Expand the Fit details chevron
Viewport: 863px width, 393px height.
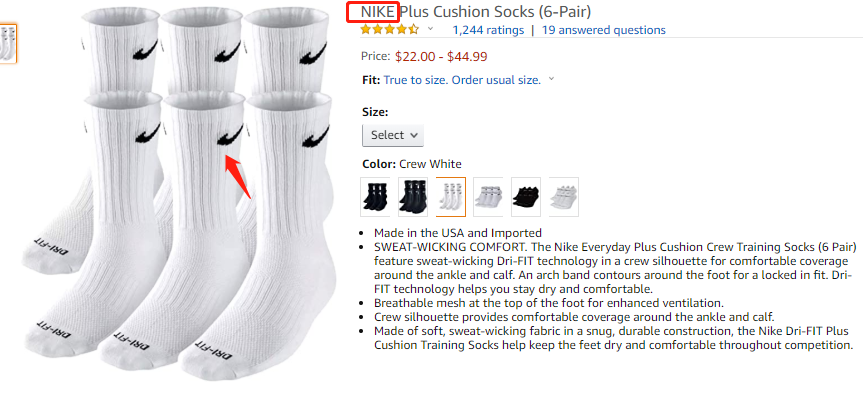[x=551, y=79]
